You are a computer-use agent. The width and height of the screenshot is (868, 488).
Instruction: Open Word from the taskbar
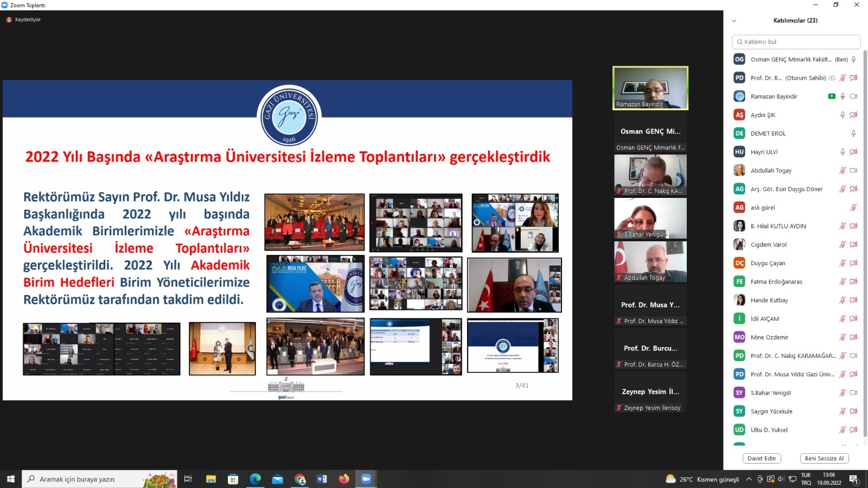[322, 479]
